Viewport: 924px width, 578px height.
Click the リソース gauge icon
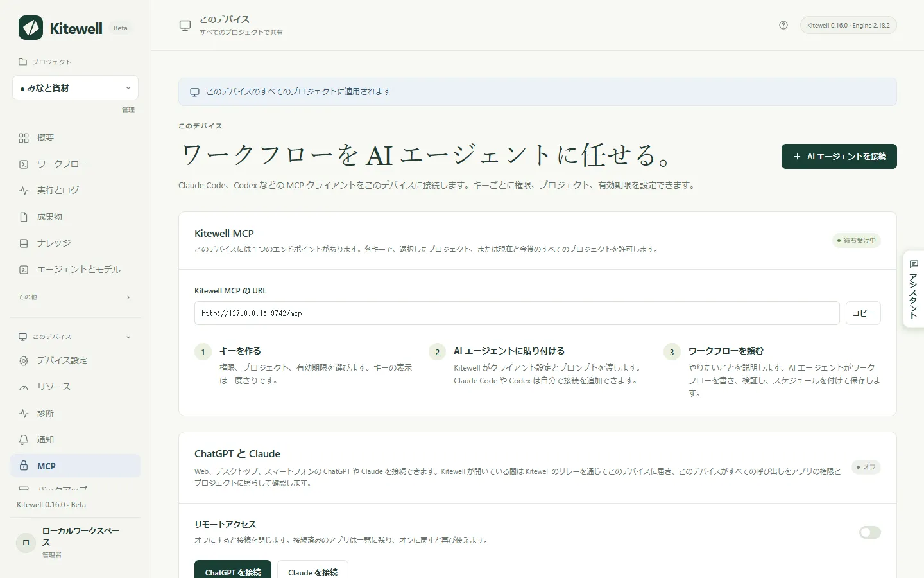coord(24,387)
